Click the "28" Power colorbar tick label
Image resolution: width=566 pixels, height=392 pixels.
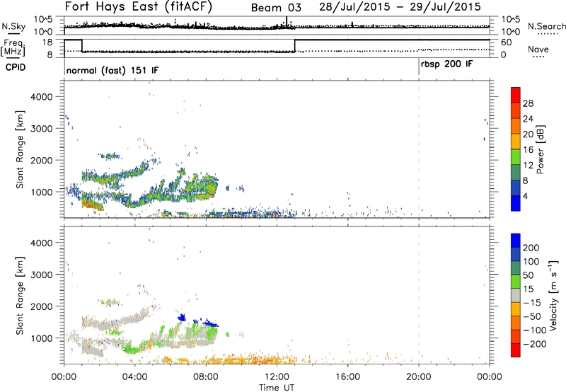(x=528, y=103)
